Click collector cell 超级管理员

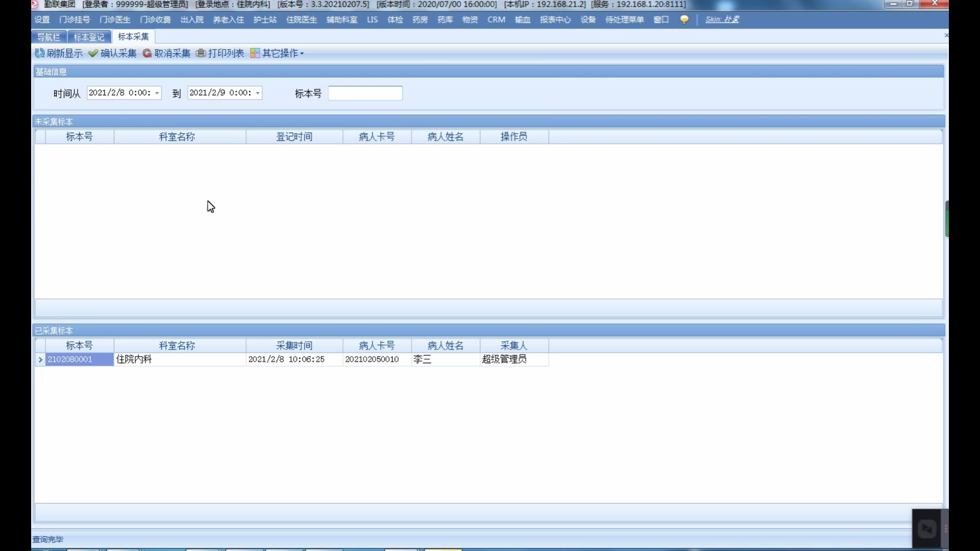point(514,359)
